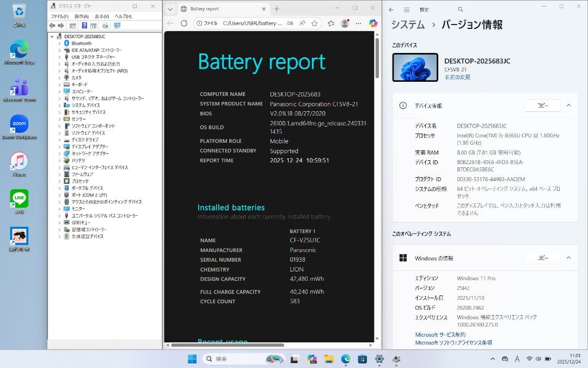
Task: Open the 操作(A) menu in Device Manager
Action: [x=81, y=16]
